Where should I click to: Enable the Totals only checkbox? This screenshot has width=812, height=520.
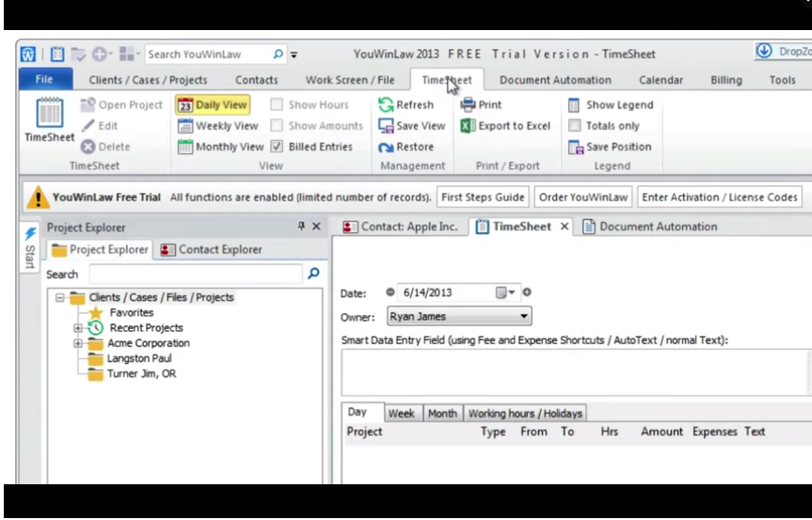574,126
